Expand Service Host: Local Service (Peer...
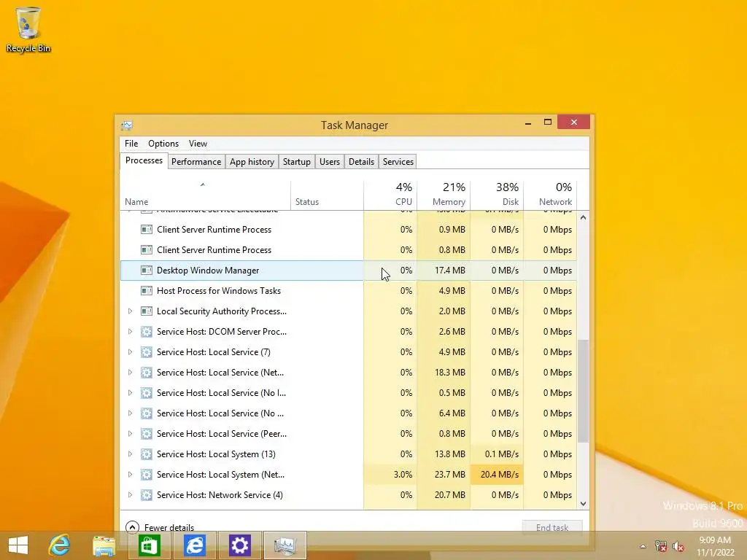The width and height of the screenshot is (747, 560). (x=130, y=434)
